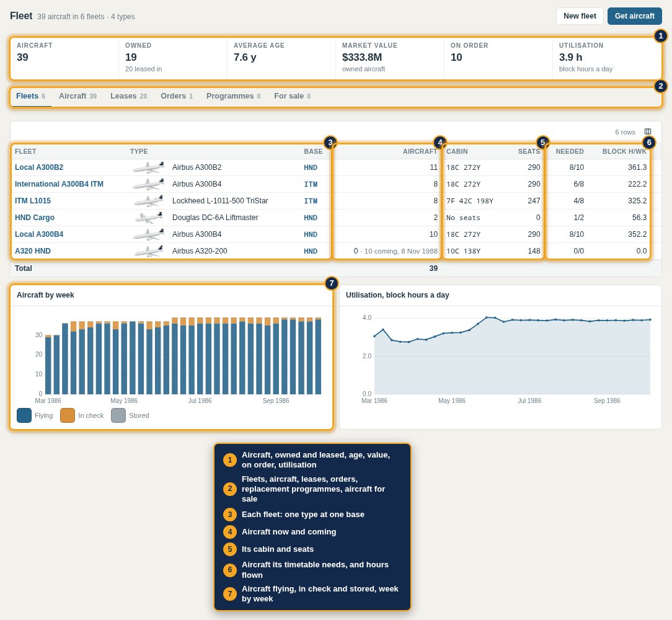The height and width of the screenshot is (620, 672).
Task: Sort by the SEATS column header
Action: 529,151
